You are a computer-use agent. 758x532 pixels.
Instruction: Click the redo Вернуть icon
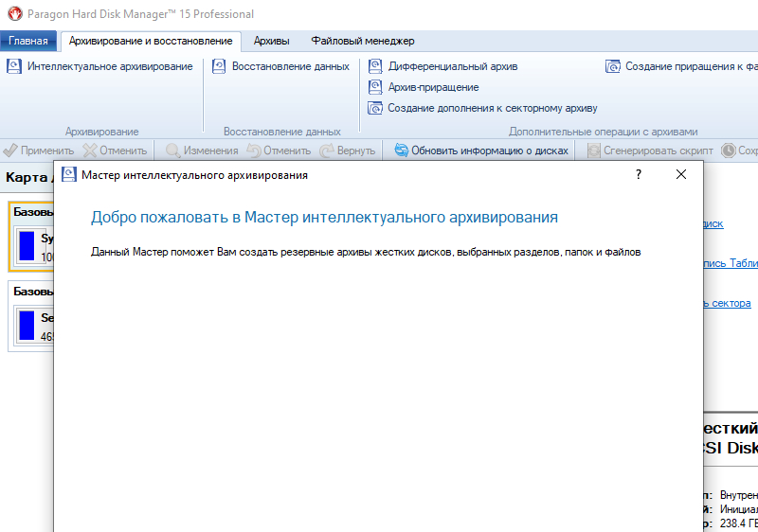[x=327, y=151]
